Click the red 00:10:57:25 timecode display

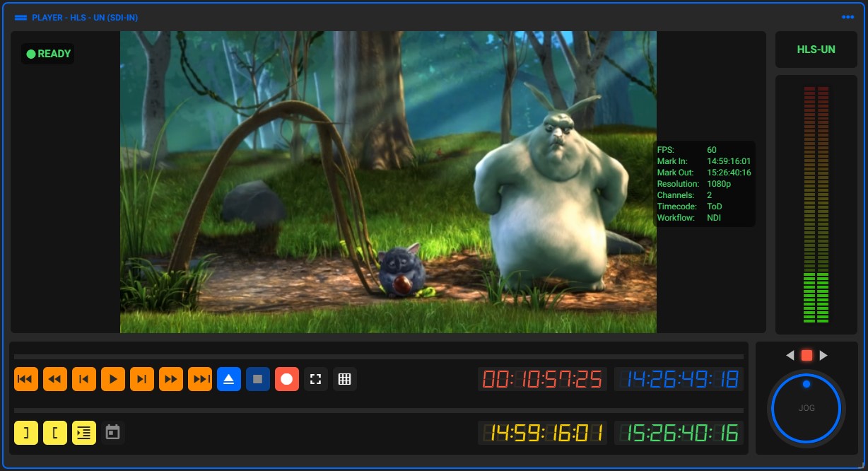[x=542, y=379]
